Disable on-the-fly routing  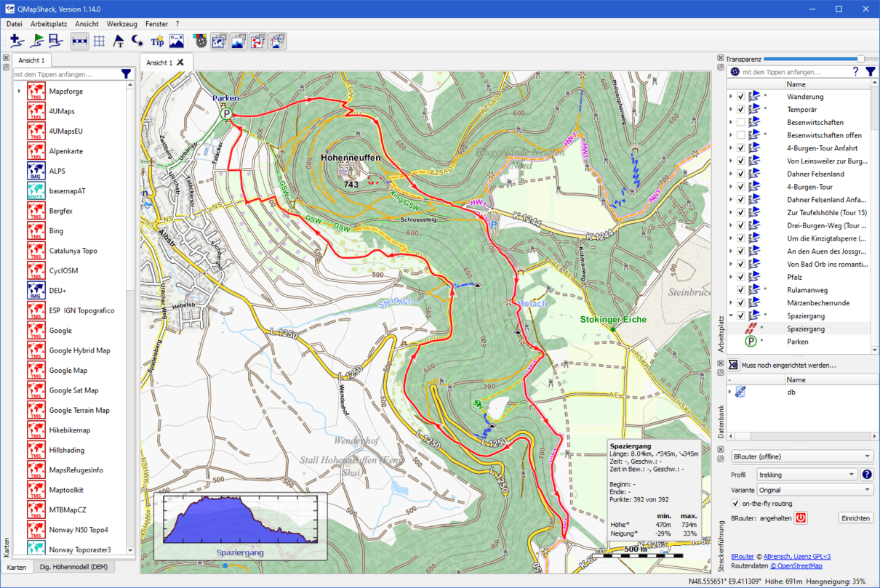(735, 503)
